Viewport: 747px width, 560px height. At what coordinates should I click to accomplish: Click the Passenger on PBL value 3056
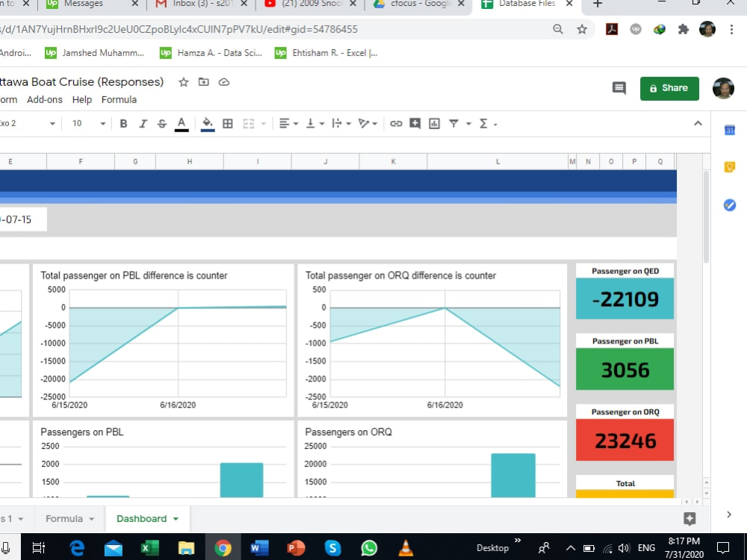click(x=624, y=370)
